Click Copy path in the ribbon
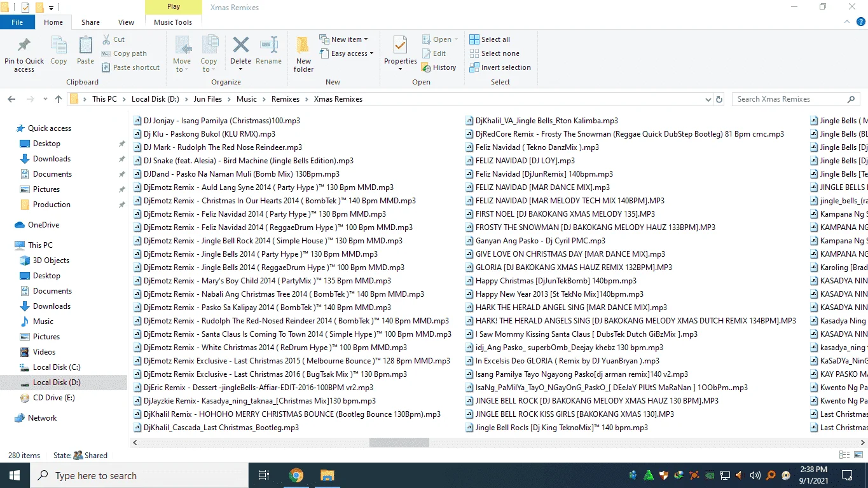 124,53
